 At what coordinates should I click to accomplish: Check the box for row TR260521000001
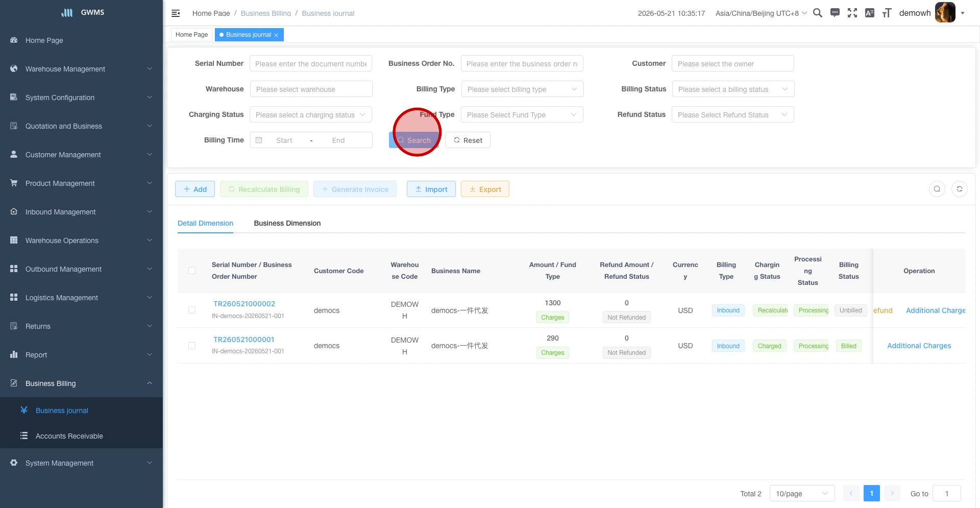(x=192, y=346)
